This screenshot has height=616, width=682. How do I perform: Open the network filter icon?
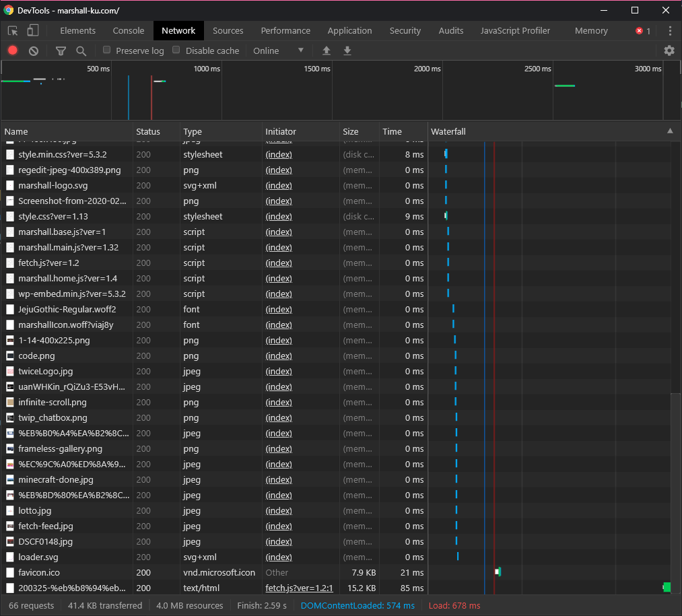click(61, 50)
